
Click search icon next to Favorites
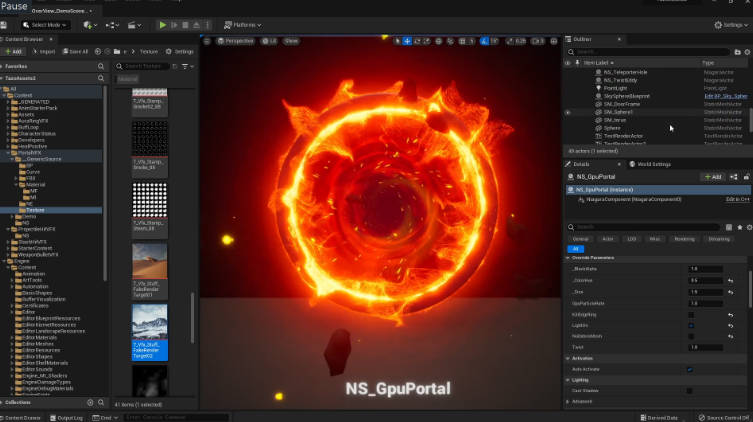(x=101, y=65)
